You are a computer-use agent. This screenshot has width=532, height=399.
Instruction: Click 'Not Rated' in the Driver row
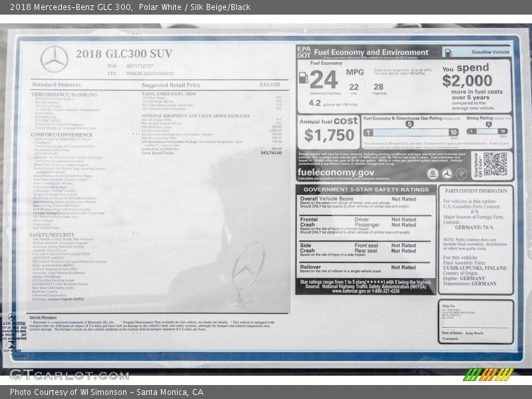[x=404, y=219]
